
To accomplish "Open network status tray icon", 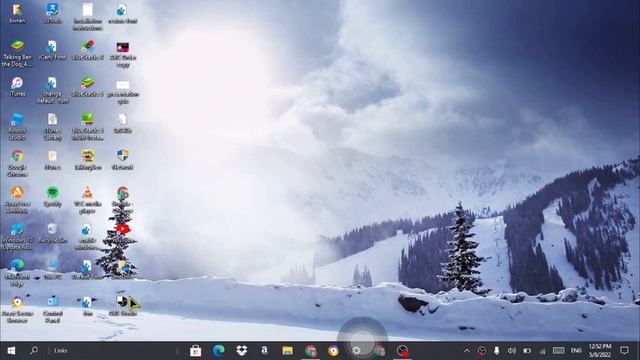I will [542, 351].
